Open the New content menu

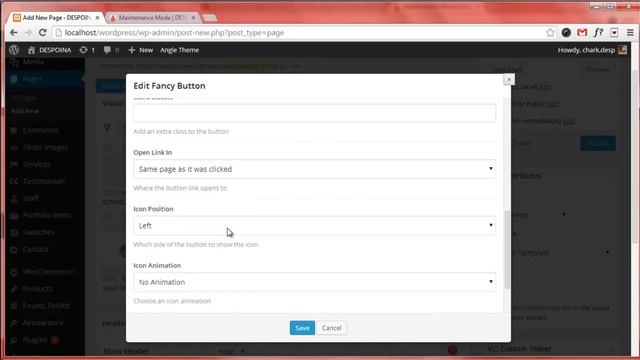click(140, 50)
